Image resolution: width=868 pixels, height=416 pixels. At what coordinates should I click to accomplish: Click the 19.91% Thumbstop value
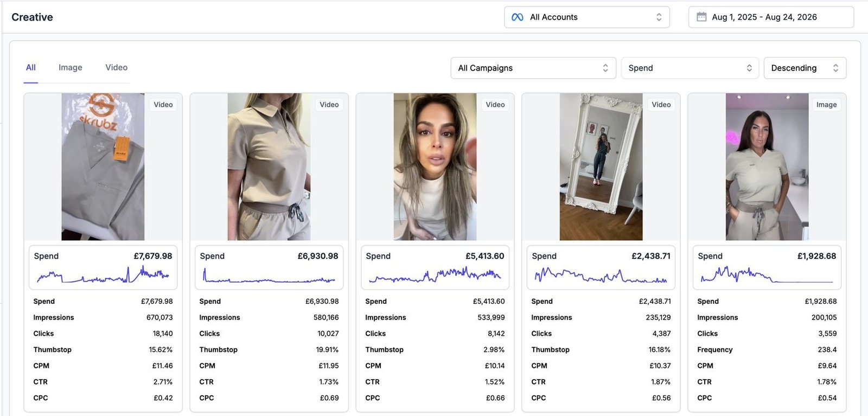[327, 350]
